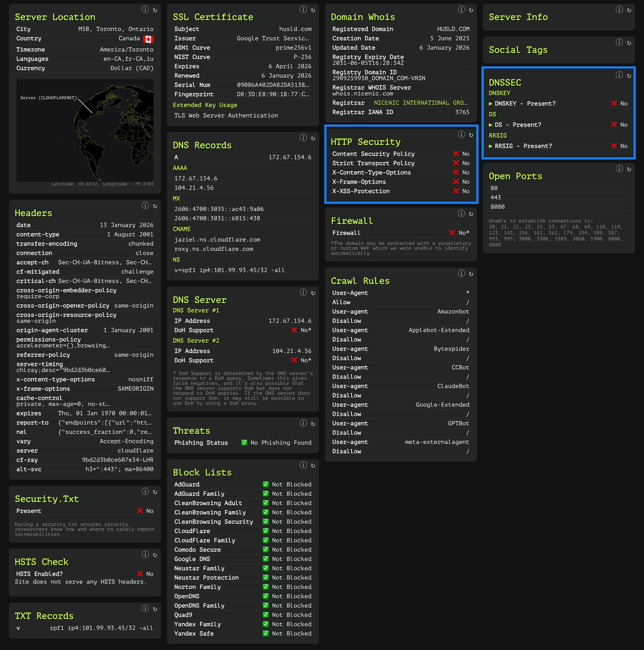
Task: Refresh the SSL Certificate card
Action: [313, 10]
